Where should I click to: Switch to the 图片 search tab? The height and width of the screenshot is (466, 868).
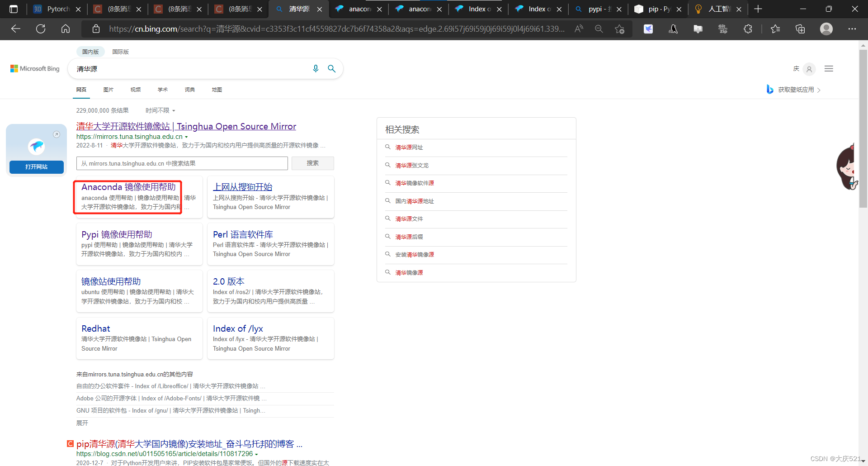pos(108,89)
